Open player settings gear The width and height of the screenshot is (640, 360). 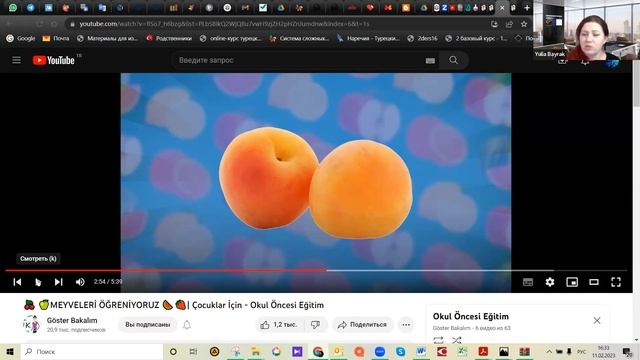click(550, 282)
